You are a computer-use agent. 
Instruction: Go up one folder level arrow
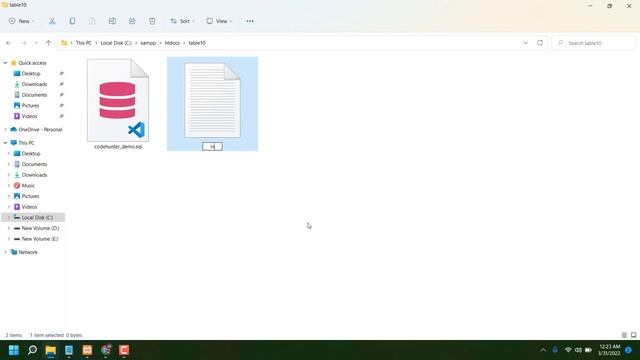(x=49, y=43)
